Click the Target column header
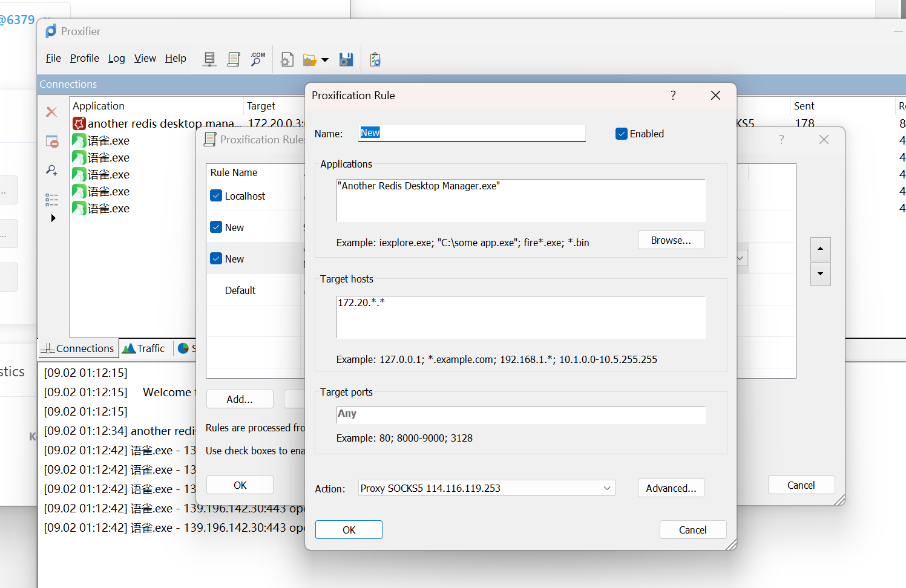 tap(261, 106)
